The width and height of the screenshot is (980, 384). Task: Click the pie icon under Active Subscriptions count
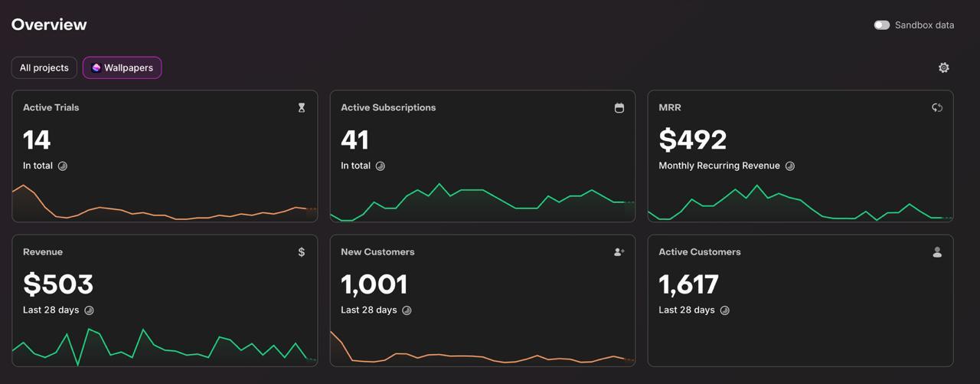[x=381, y=166]
